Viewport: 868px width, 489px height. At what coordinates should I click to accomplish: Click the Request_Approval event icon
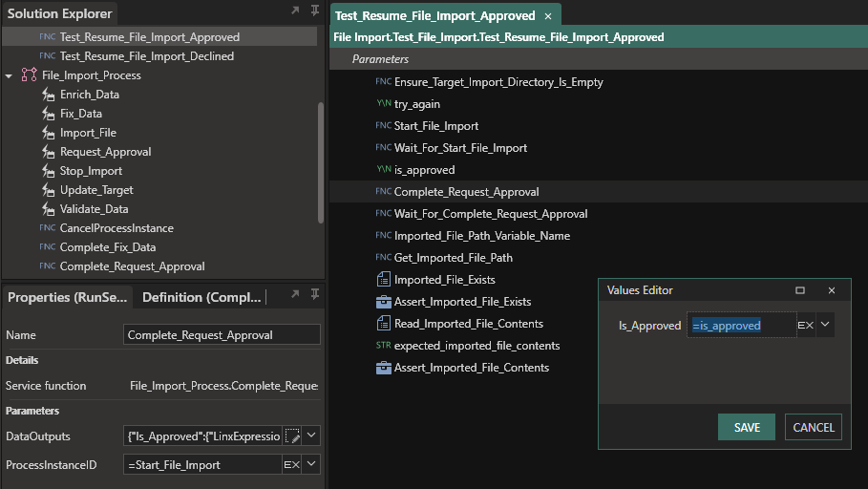coord(48,152)
